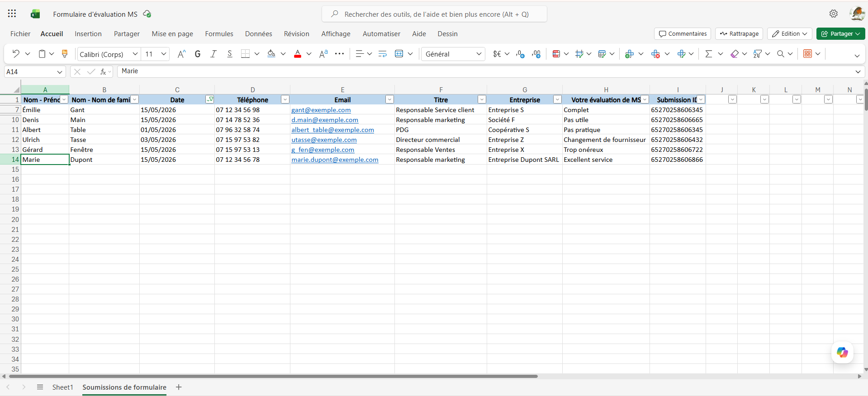
Task: Click the delete cells icon
Action: click(x=655, y=54)
